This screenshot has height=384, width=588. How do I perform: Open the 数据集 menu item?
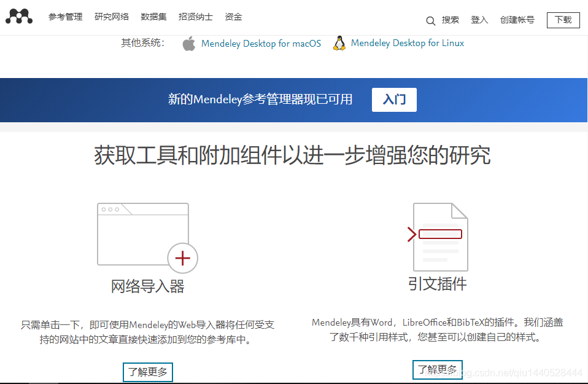[153, 17]
